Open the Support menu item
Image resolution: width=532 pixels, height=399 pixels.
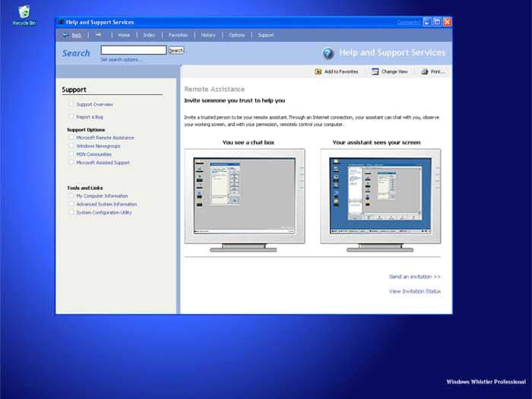click(266, 35)
